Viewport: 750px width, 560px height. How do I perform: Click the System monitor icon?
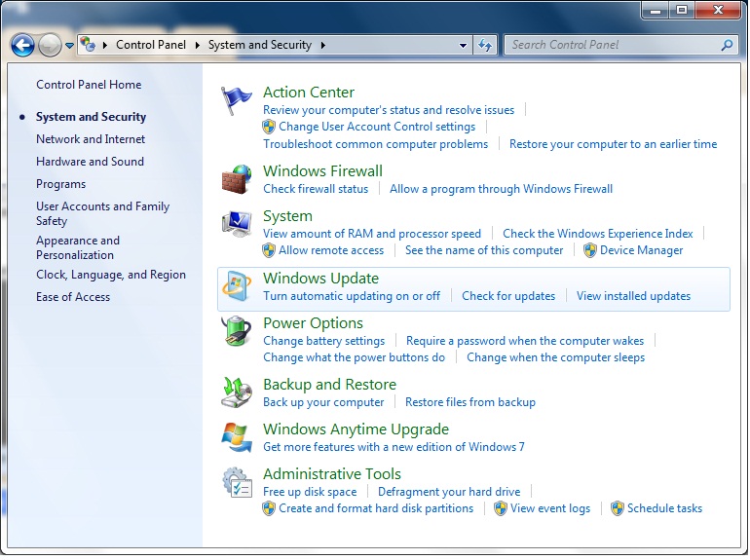237,224
